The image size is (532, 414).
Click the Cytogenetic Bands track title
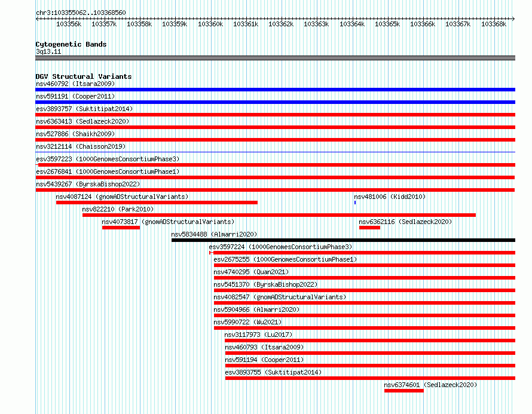click(x=71, y=44)
